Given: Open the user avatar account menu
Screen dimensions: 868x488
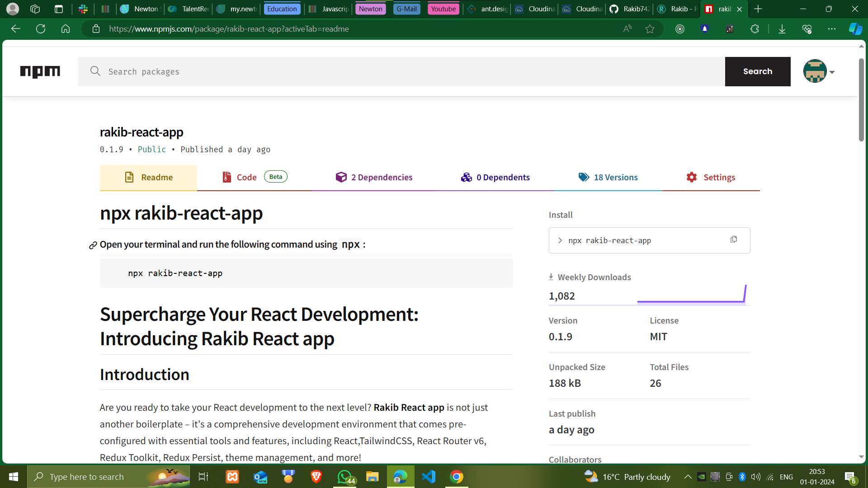Looking at the screenshot, I should [819, 71].
